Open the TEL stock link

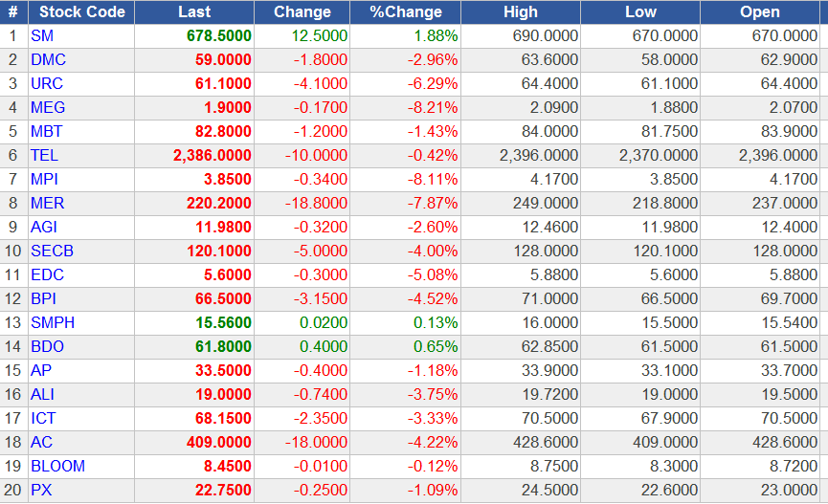click(45, 155)
